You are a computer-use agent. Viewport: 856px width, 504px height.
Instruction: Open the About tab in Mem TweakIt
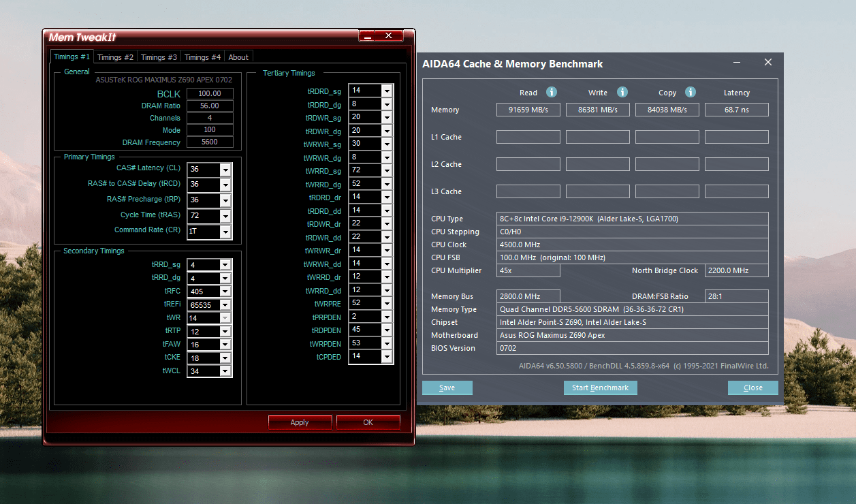(x=238, y=57)
